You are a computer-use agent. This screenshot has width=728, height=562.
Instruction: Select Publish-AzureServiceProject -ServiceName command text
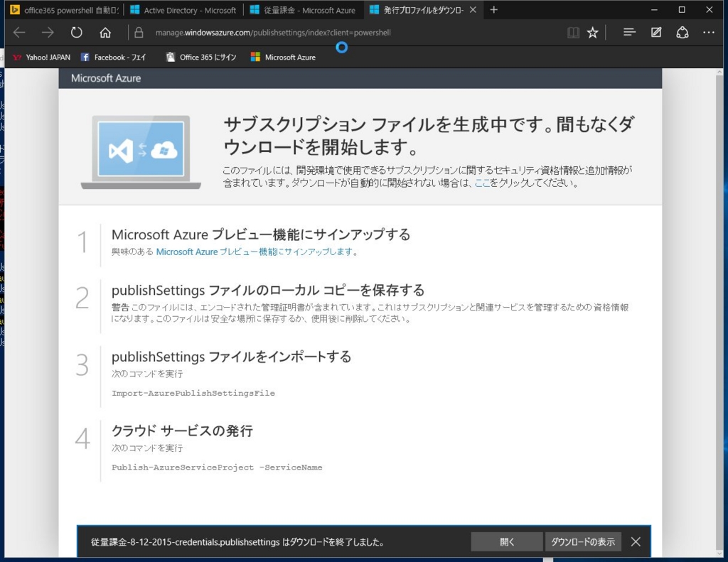(217, 468)
